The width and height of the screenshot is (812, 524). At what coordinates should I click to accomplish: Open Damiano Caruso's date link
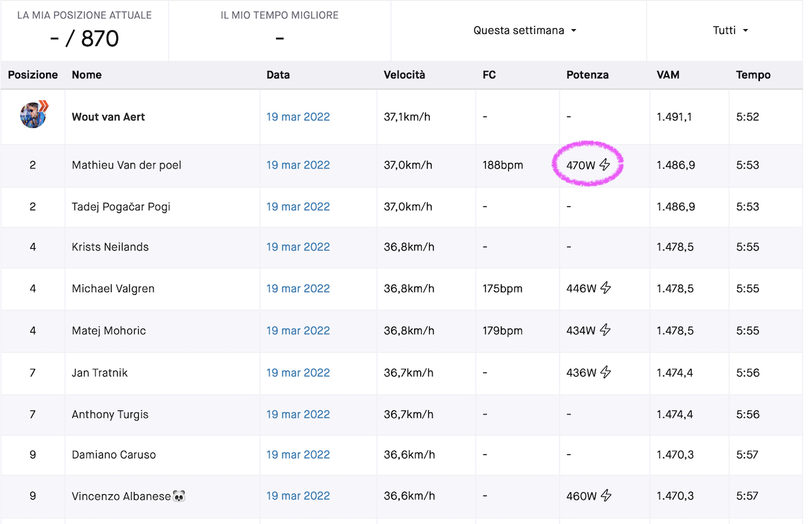[298, 454]
